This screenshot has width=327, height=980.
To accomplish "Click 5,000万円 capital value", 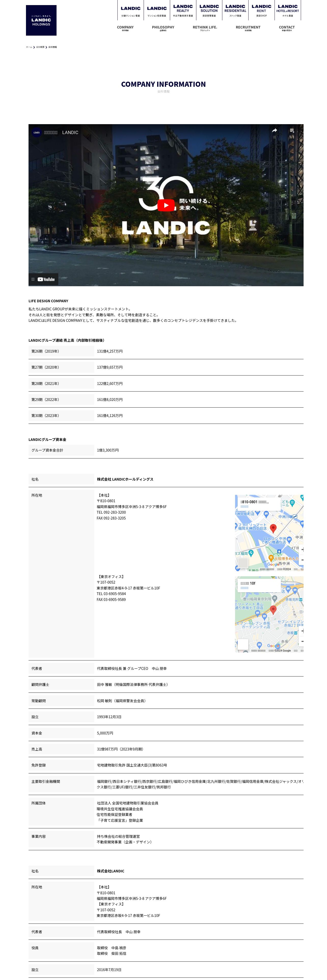I will 105,733.
